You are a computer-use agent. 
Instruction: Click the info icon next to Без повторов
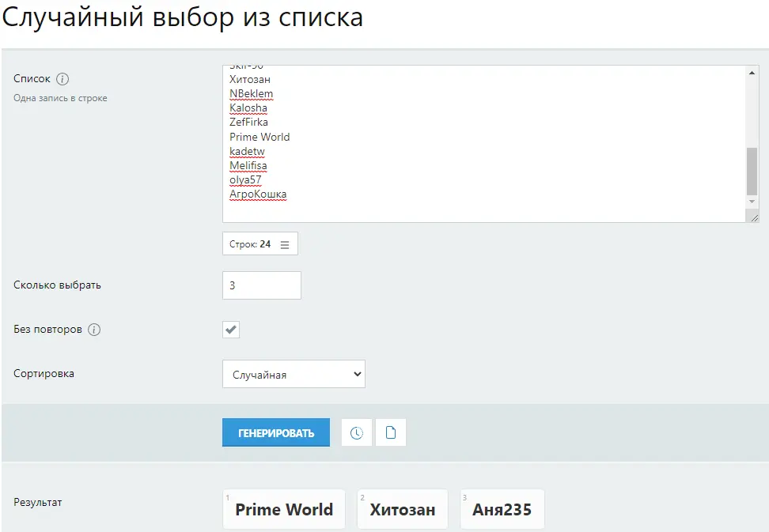(x=94, y=330)
